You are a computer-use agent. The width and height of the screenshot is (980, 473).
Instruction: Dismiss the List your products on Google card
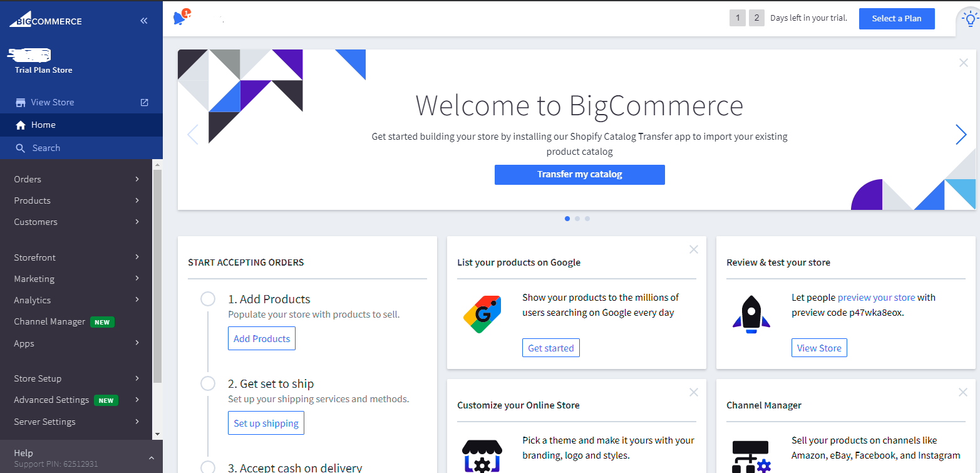point(693,249)
